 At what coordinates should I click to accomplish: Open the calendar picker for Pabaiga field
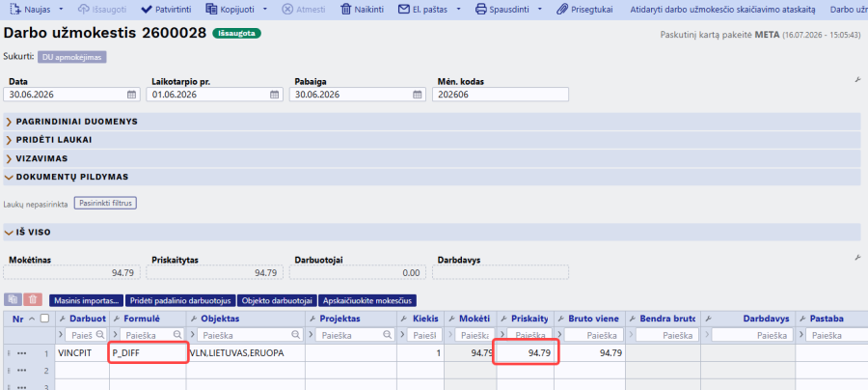coord(418,95)
